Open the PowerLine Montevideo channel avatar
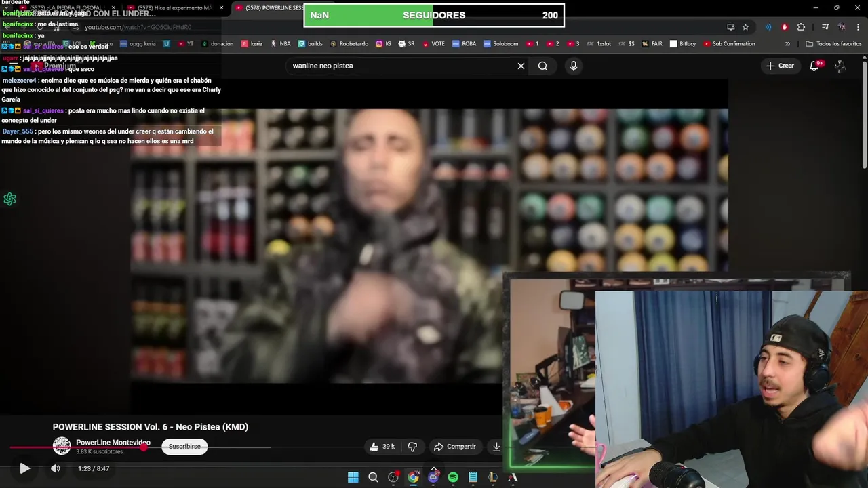The width and height of the screenshot is (868, 488). coord(62,446)
